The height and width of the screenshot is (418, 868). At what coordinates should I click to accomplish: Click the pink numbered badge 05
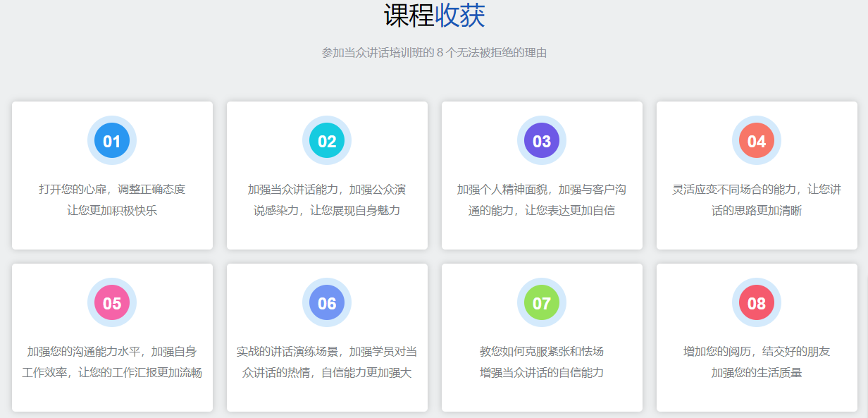click(x=111, y=302)
